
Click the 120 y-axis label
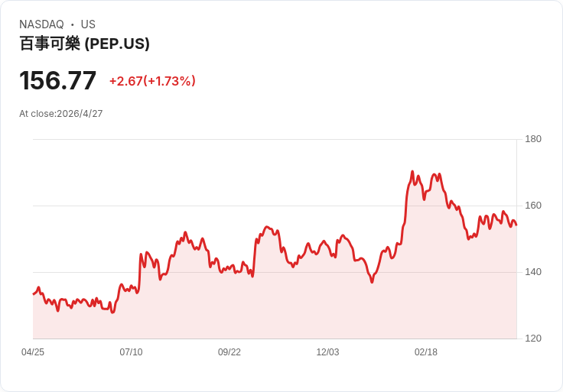(532, 339)
